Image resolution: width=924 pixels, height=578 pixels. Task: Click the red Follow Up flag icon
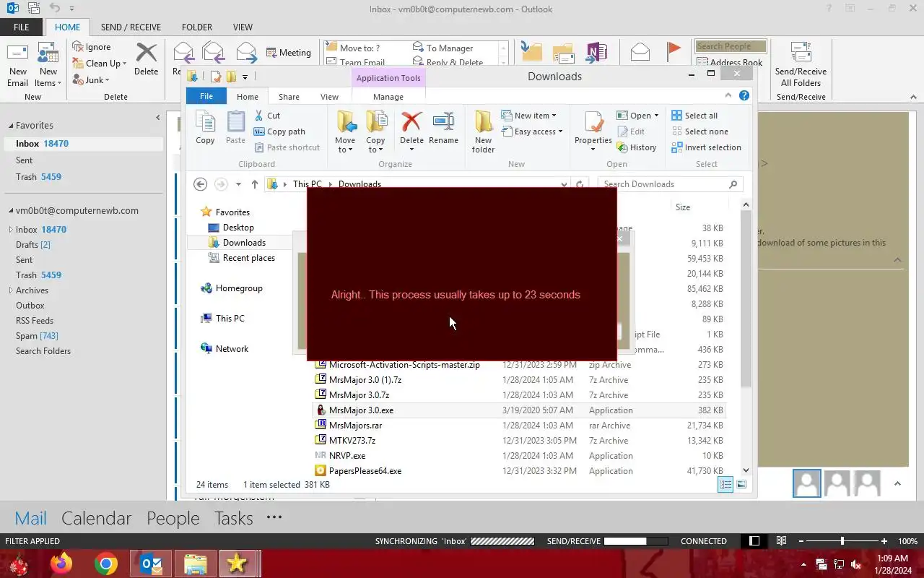tap(674, 51)
